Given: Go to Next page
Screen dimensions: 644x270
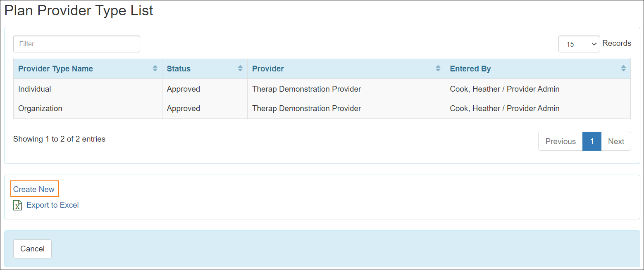Looking at the screenshot, I should [x=616, y=141].
